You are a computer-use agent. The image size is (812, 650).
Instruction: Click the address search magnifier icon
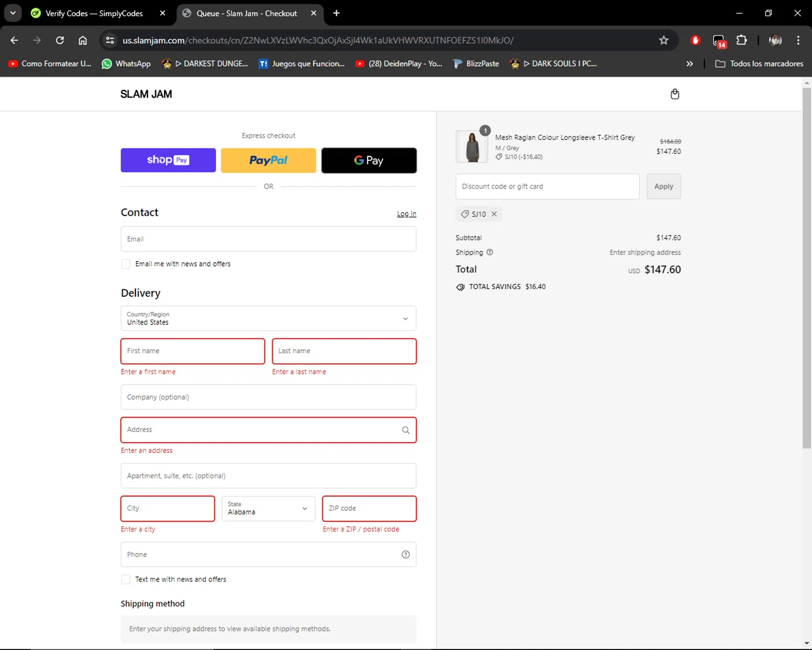tap(405, 430)
